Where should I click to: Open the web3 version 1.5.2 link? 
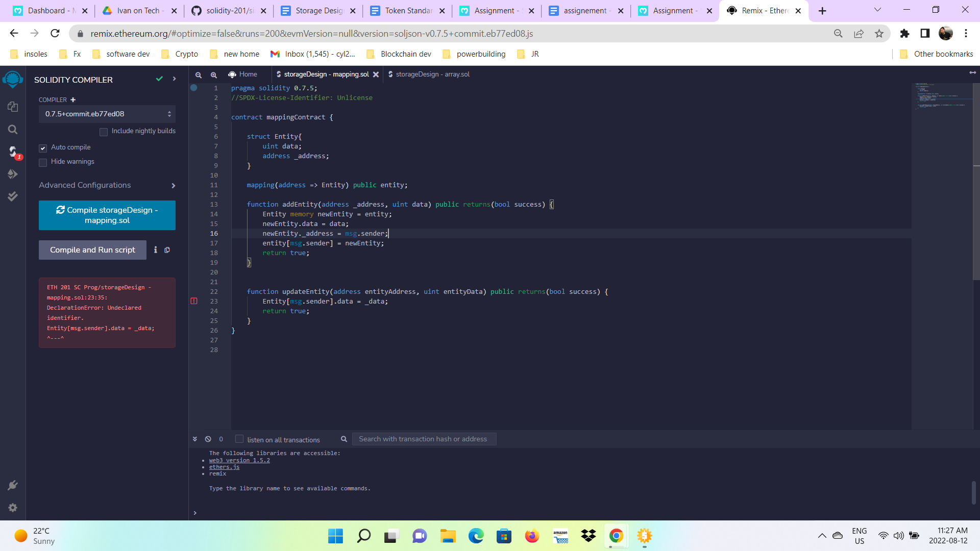239,460
